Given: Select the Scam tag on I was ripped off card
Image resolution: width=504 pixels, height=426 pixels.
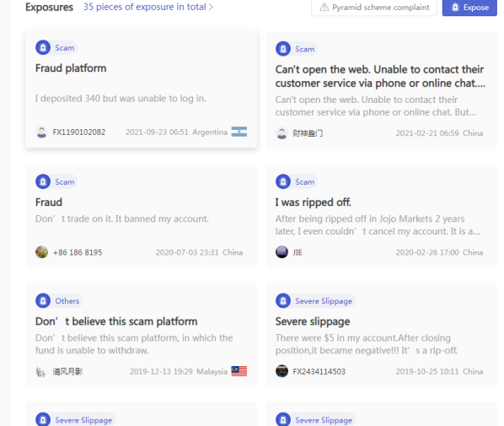Looking at the screenshot, I should (305, 182).
